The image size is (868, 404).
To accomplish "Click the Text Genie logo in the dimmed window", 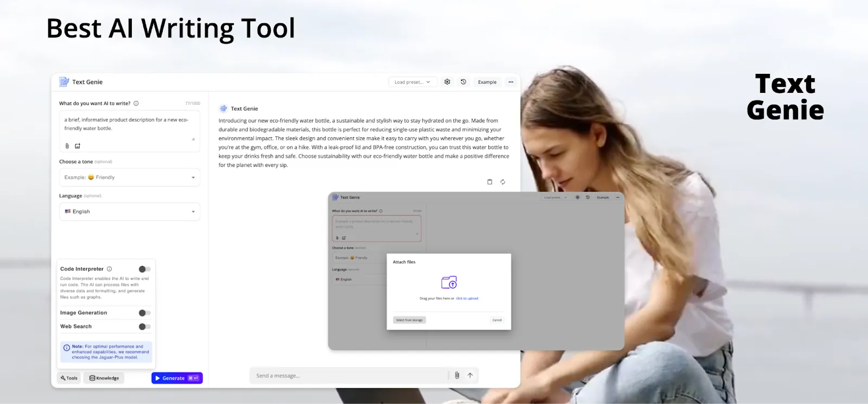I will click(335, 197).
